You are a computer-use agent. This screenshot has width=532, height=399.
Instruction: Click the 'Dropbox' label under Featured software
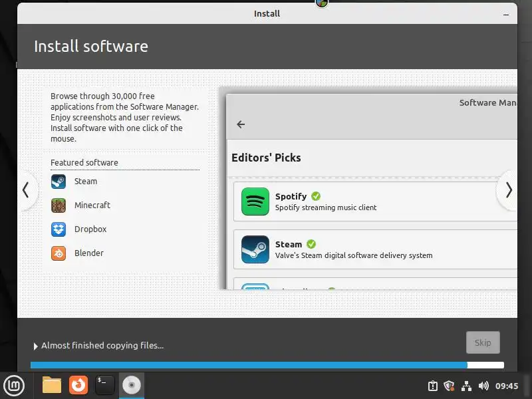90,229
